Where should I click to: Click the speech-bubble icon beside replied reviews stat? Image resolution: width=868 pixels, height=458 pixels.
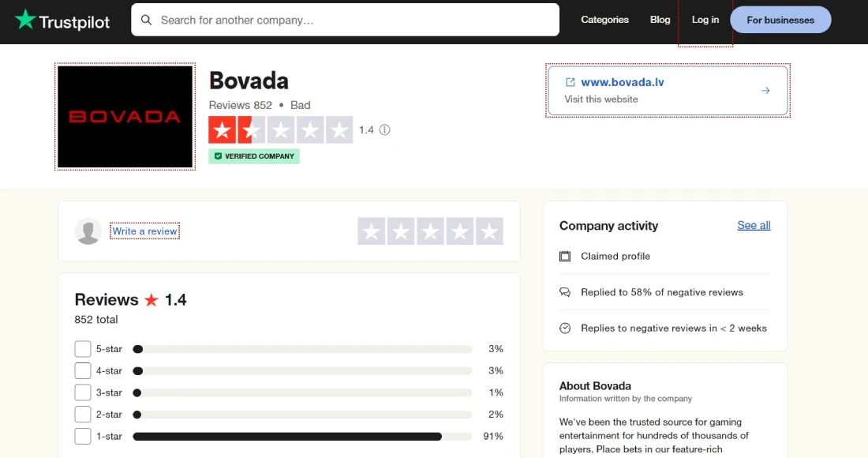565,292
